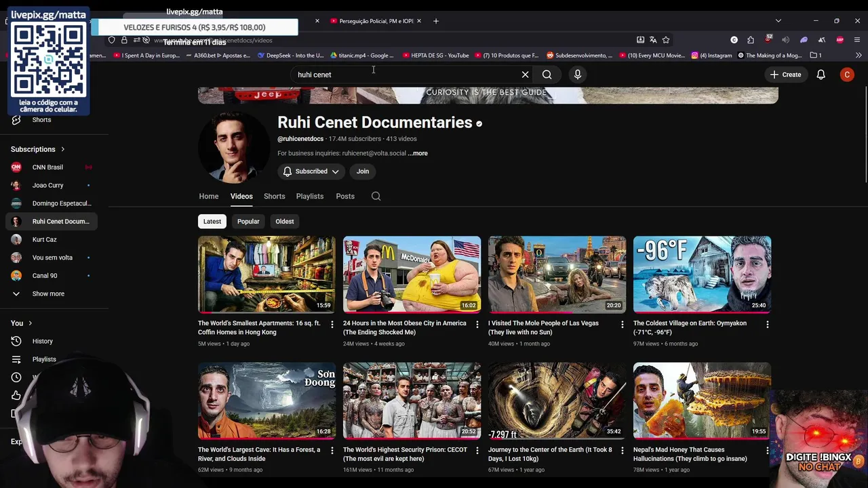Open the browser extensions puzzle icon
The height and width of the screenshot is (488, 868).
coord(751,40)
